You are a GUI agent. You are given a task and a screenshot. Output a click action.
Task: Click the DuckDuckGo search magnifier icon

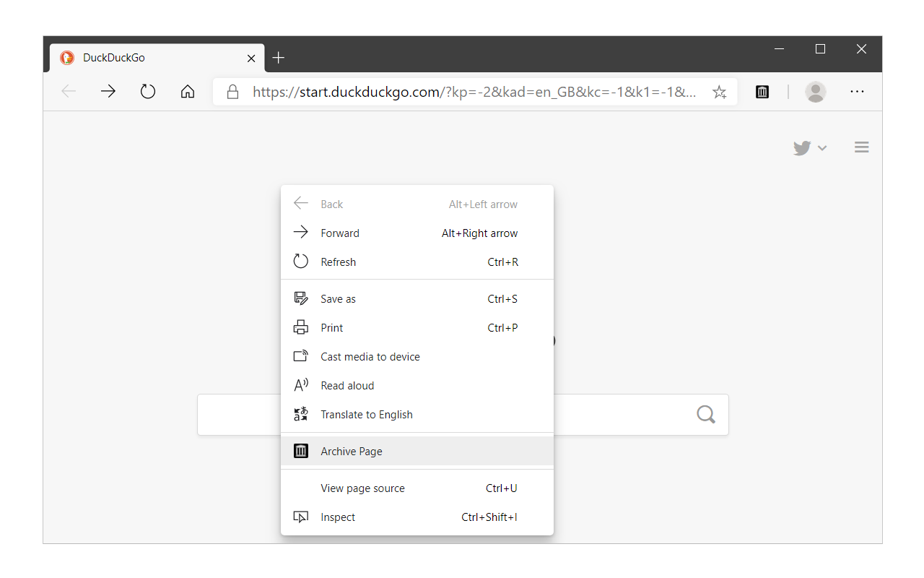[x=705, y=415]
